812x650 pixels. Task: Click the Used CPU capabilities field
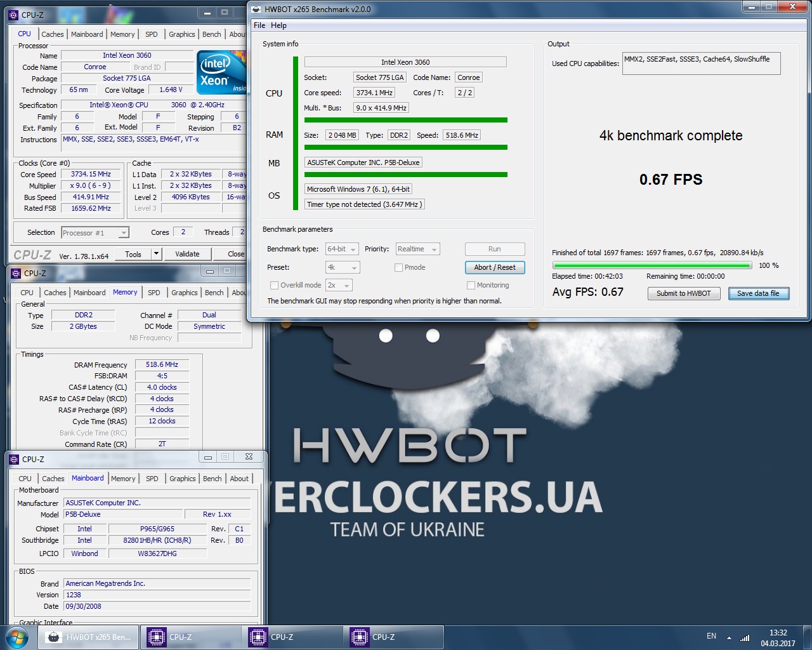(x=702, y=63)
